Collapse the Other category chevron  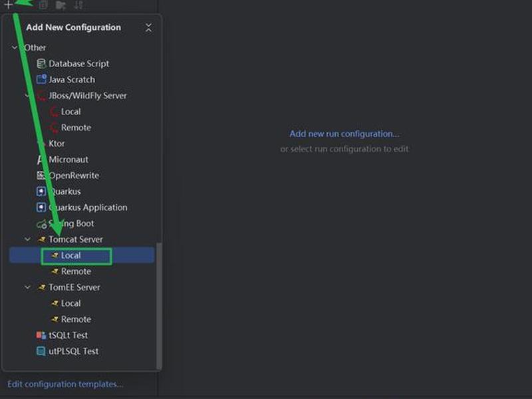point(14,47)
